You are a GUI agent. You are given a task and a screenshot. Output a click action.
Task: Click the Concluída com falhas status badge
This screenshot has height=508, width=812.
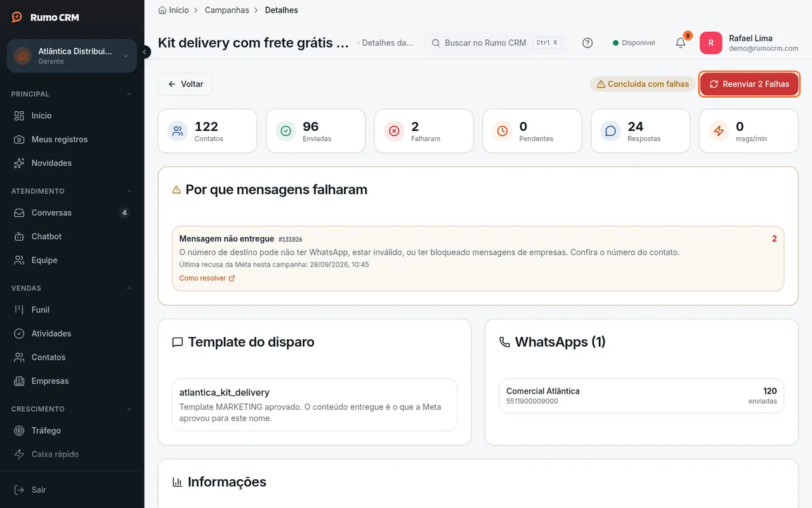642,84
